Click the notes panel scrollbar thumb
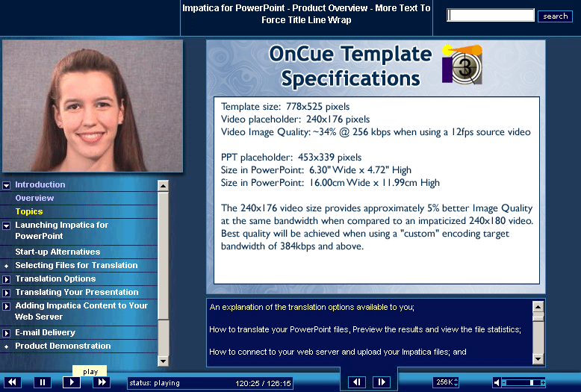This screenshot has height=392, width=581. click(x=538, y=317)
